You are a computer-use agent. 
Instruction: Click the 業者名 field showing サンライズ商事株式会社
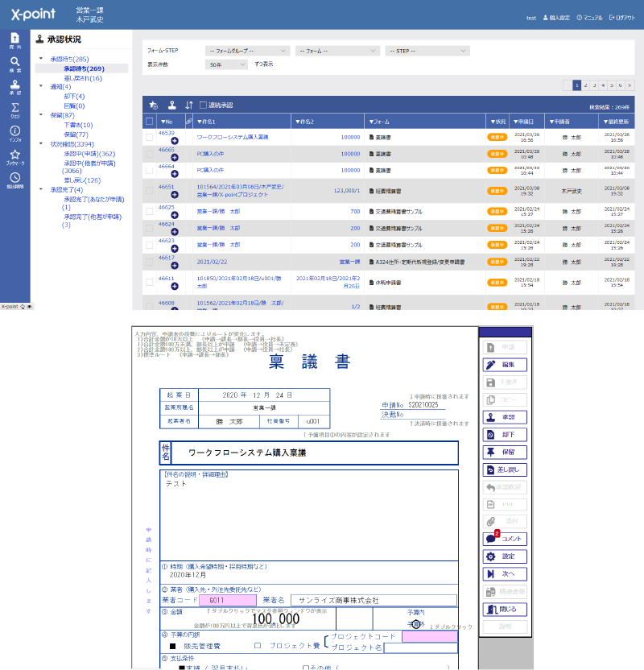(x=374, y=601)
